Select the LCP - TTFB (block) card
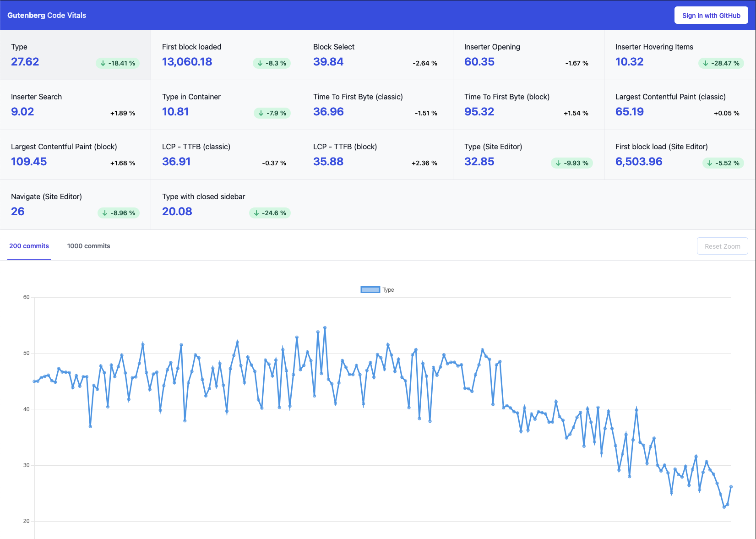 click(x=377, y=155)
